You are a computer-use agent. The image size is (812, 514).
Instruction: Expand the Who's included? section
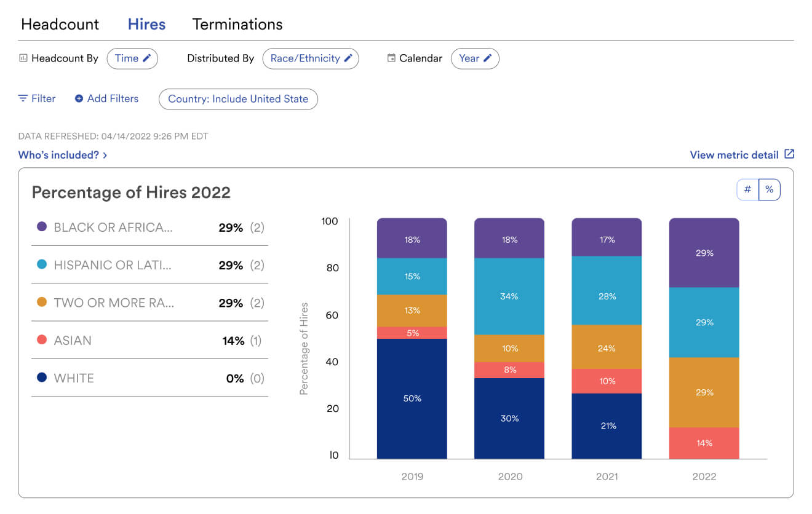pyautogui.click(x=63, y=155)
